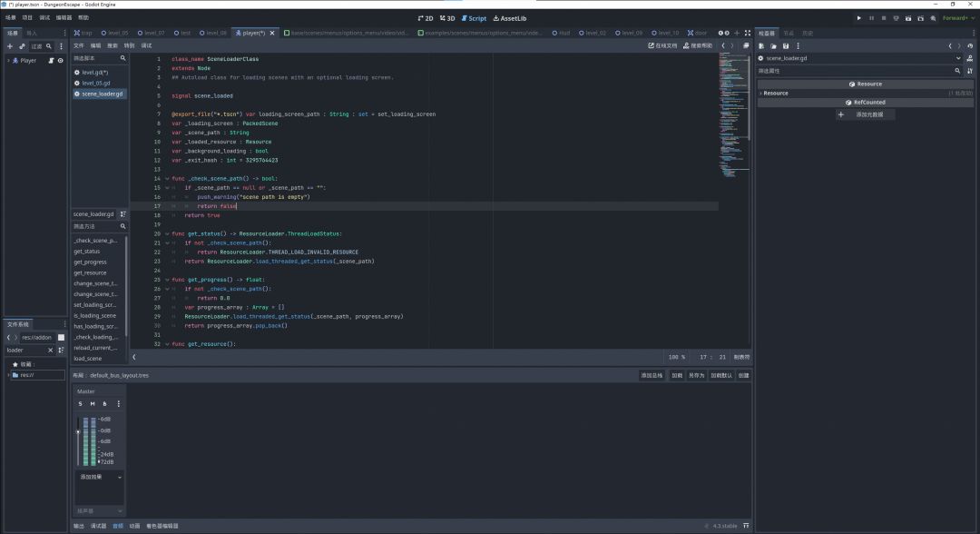This screenshot has height=534, width=980.
Task: Save current resource in Inspector
Action: click(x=786, y=46)
